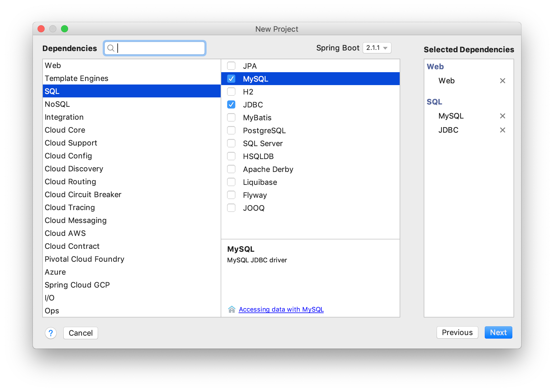Select the SQL category

click(131, 91)
